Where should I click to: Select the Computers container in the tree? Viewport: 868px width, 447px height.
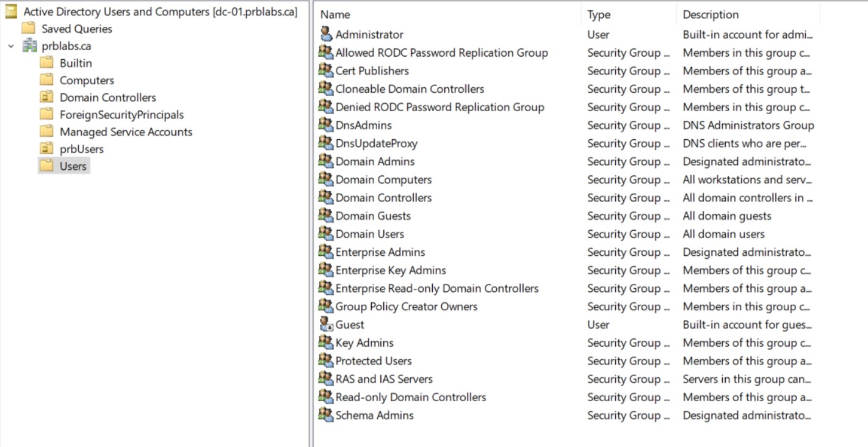[x=87, y=80]
